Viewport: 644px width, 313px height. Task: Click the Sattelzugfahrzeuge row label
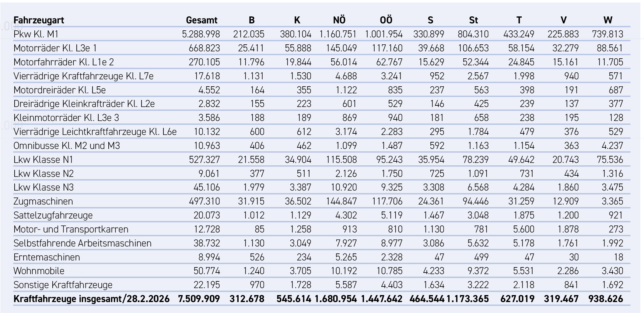click(53, 215)
